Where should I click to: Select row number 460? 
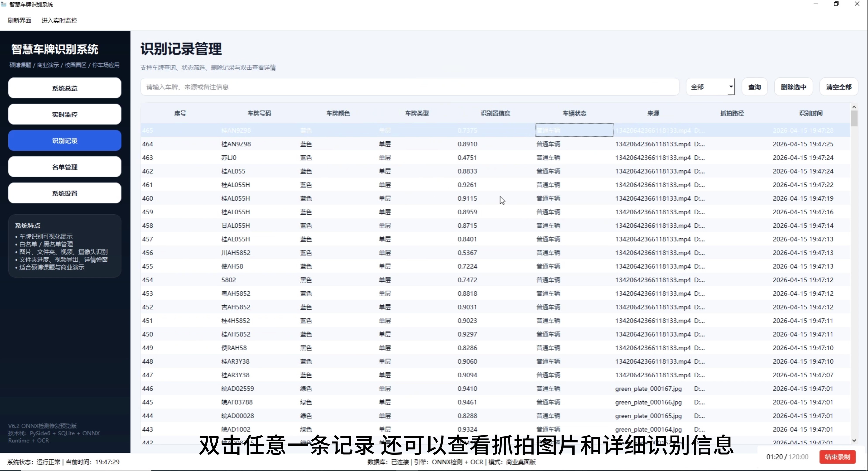(148, 198)
